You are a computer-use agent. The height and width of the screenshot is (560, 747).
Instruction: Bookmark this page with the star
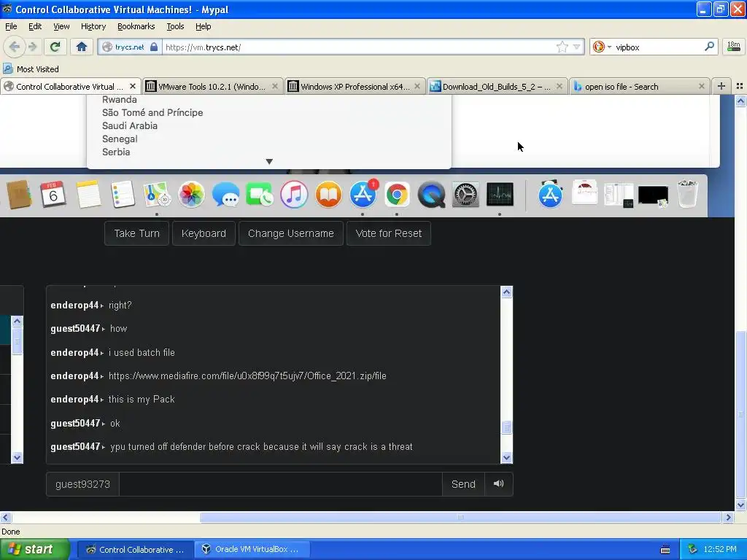point(562,47)
